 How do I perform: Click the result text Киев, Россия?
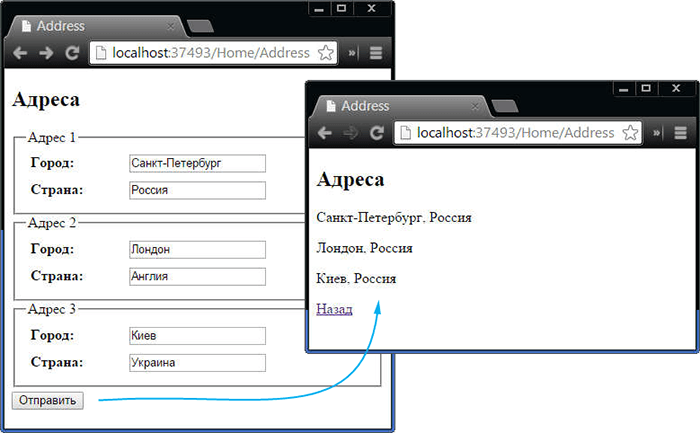coord(356,279)
